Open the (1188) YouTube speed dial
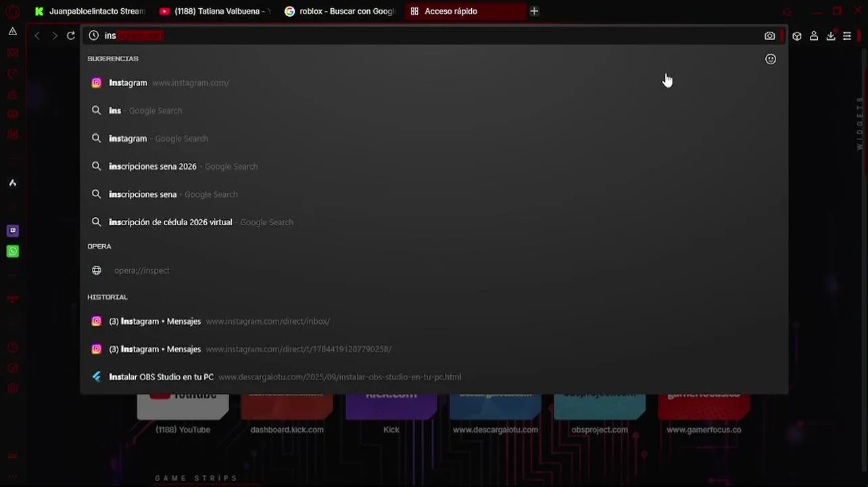Screen dimensions: 868x487 pyautogui.click(x=183, y=414)
